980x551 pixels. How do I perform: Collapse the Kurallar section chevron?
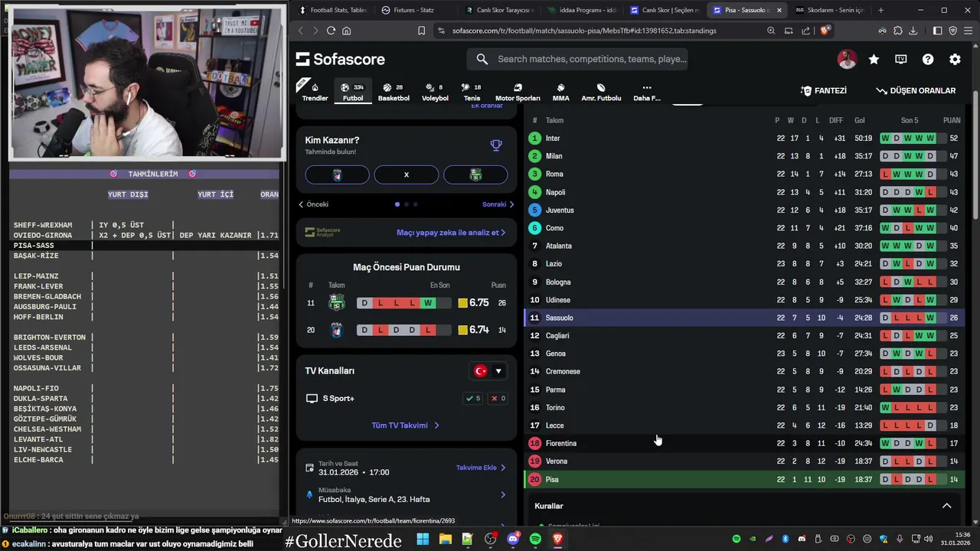[x=946, y=506]
